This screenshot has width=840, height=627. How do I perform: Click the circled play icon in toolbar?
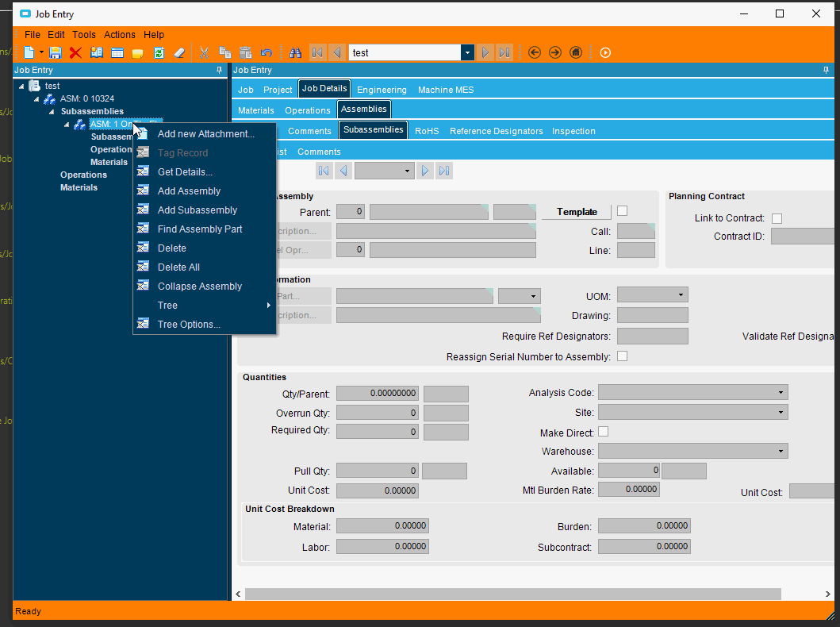coord(605,52)
